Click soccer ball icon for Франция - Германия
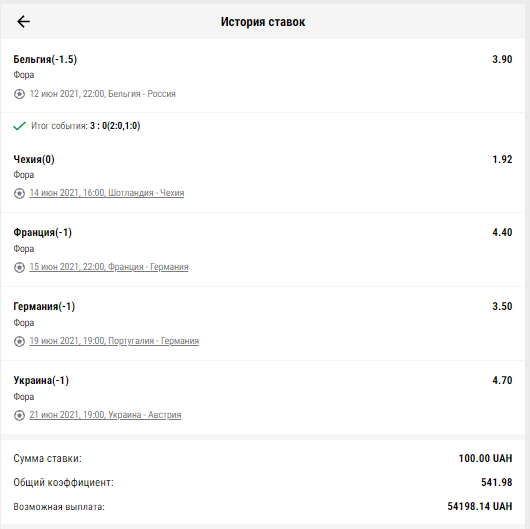Image resolution: width=530 pixels, height=529 pixels. [19, 267]
